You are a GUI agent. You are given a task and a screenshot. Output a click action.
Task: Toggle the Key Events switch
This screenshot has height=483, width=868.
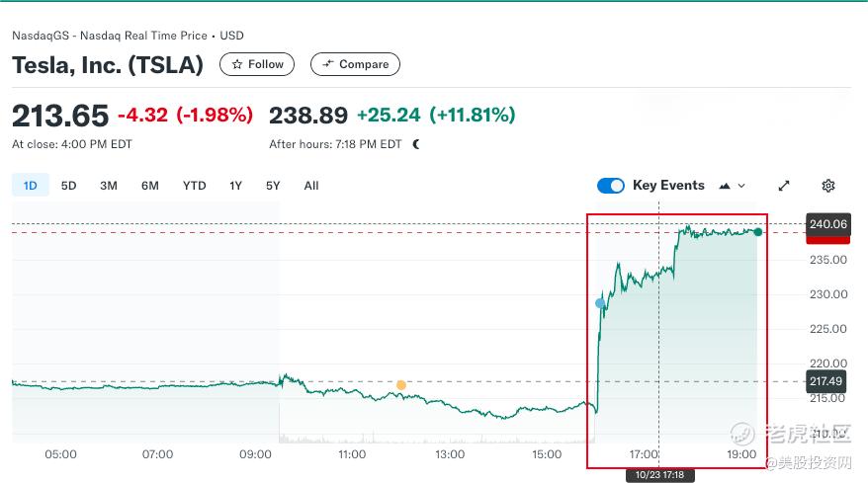coord(611,186)
